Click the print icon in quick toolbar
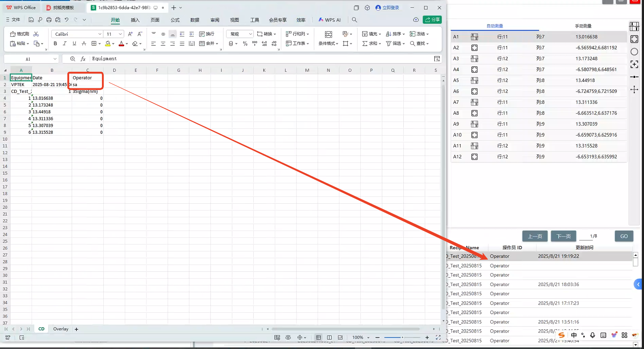644x349 pixels. [49, 20]
